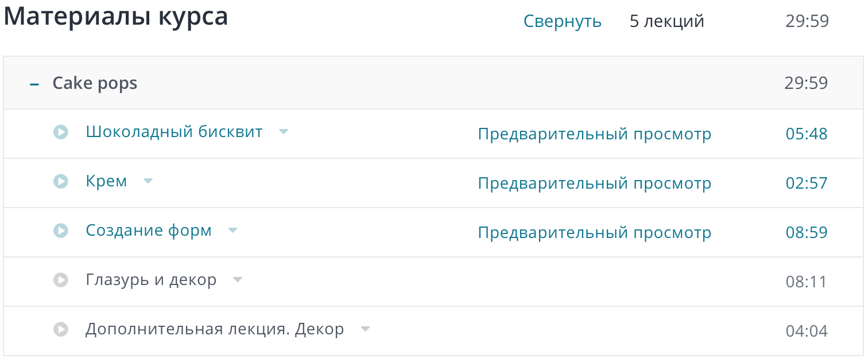This screenshot has height=359, width=868.
Task: Click gray play icon beside Глазурь и декор
Action: [60, 280]
